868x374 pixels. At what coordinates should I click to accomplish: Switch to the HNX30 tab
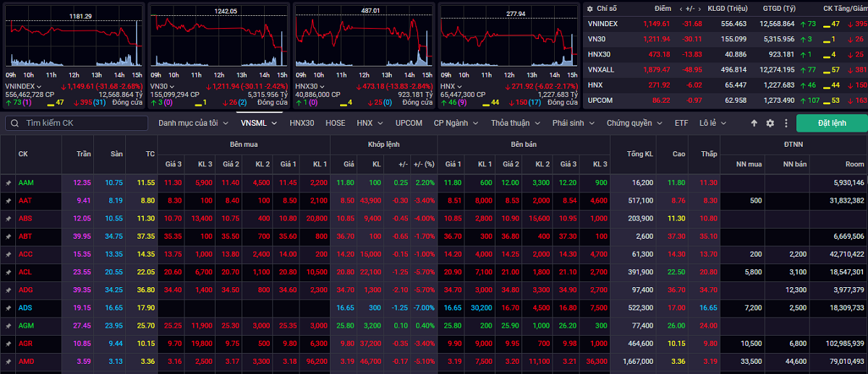pos(302,123)
